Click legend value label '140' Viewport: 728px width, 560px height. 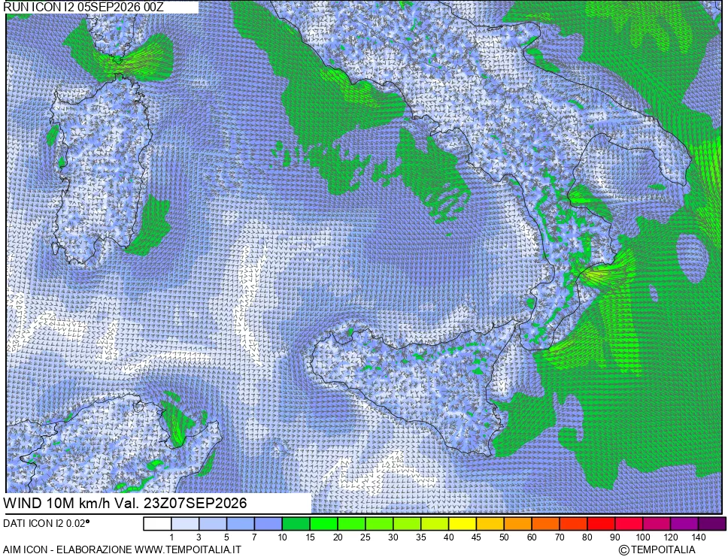coord(698,537)
